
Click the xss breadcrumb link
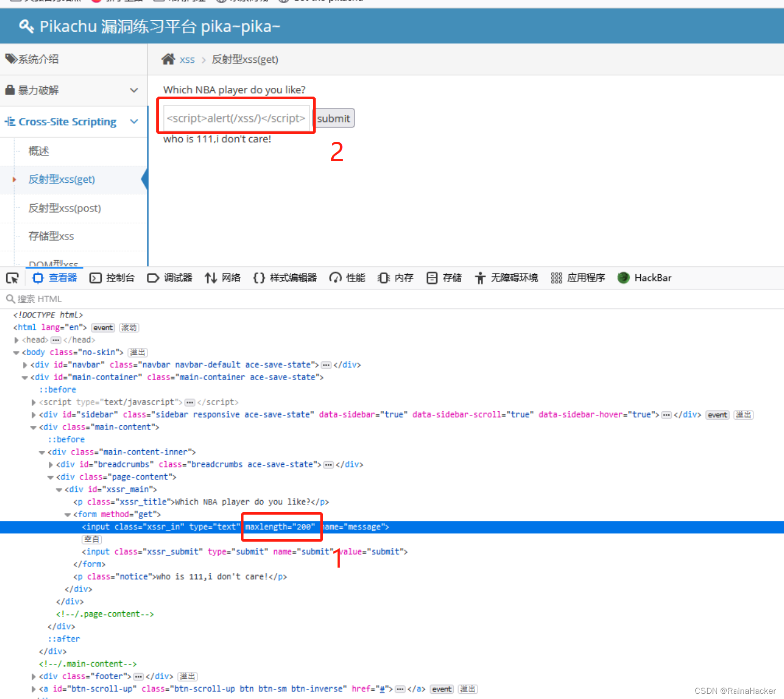point(187,60)
